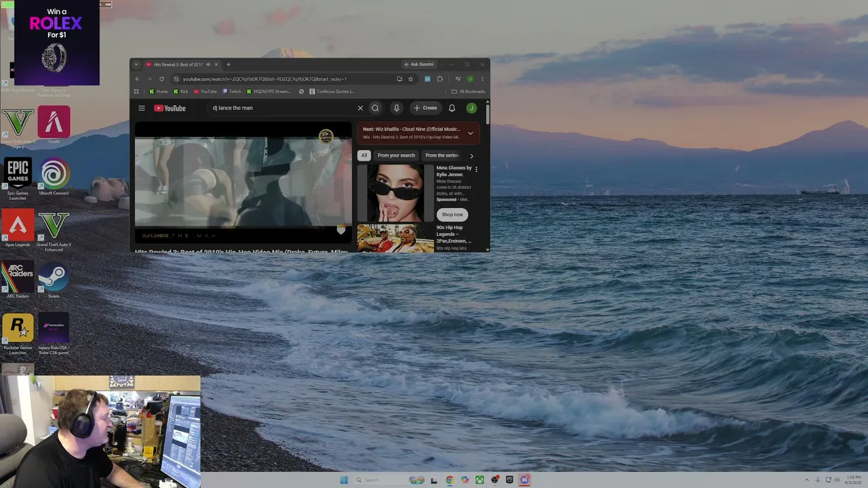
Task: Open the taskbar clock and date
Action: point(854,480)
